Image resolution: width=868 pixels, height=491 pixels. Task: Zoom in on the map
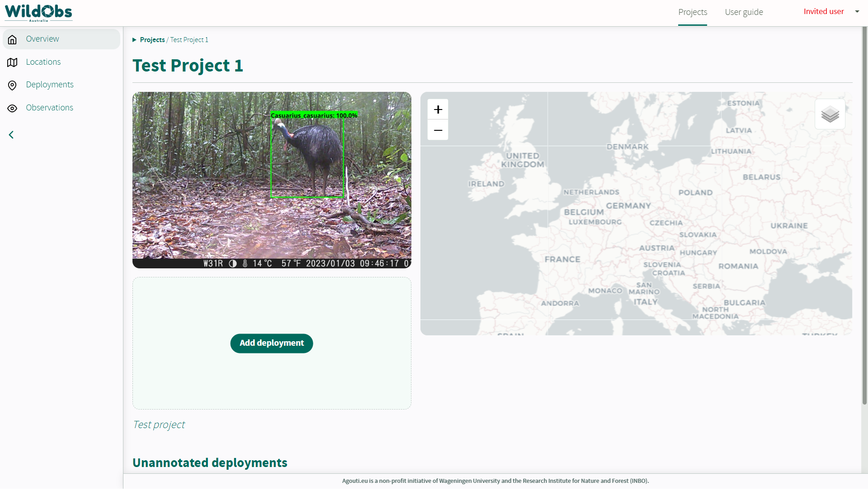pos(438,110)
